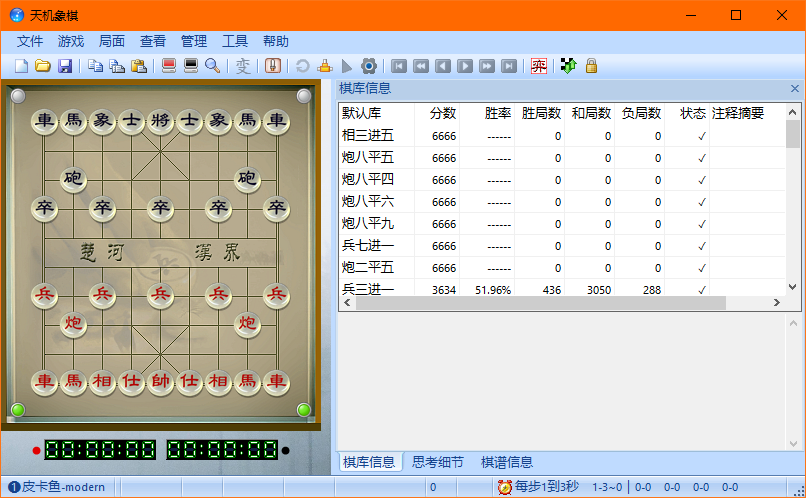Click the 胜率 column header

point(487,114)
